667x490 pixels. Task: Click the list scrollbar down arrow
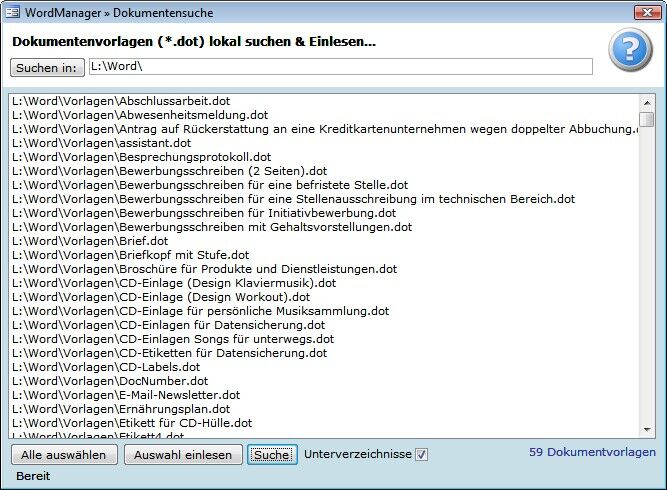pyautogui.click(x=647, y=430)
